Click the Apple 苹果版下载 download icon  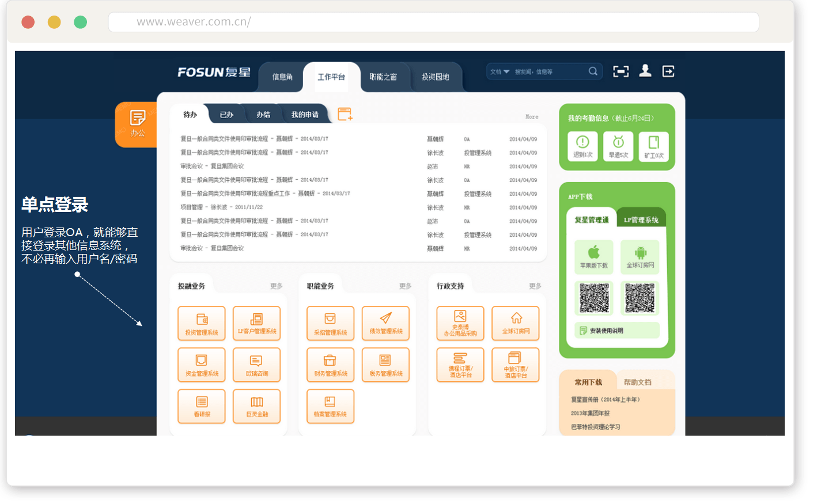pos(593,256)
